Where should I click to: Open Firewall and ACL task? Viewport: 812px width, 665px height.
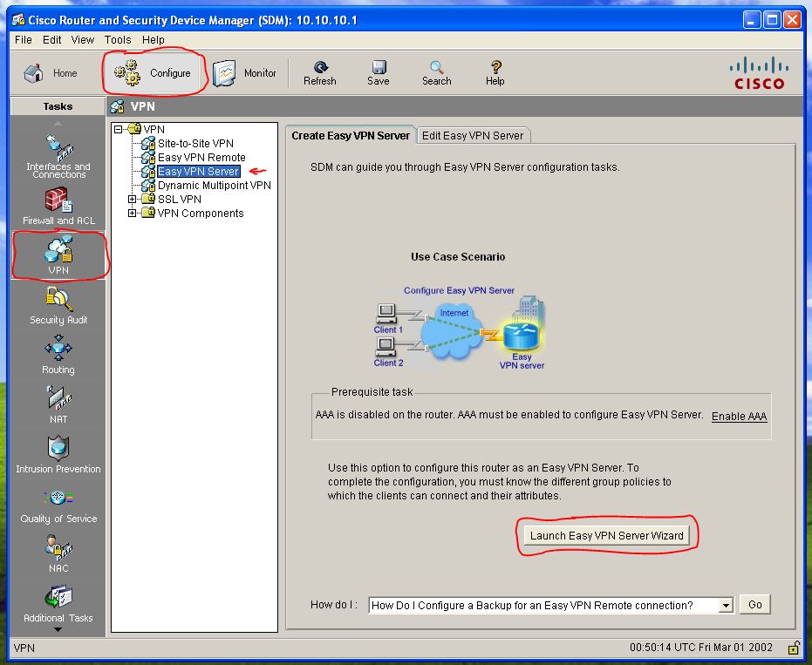(58, 206)
